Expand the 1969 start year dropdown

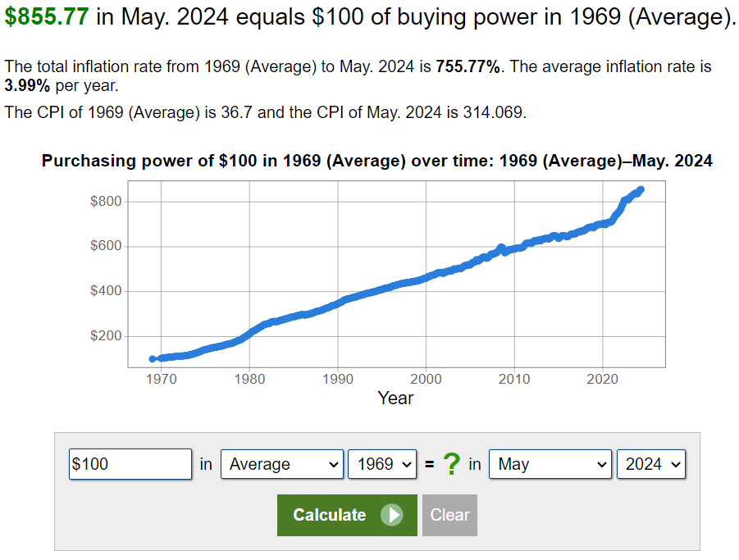coord(383,464)
